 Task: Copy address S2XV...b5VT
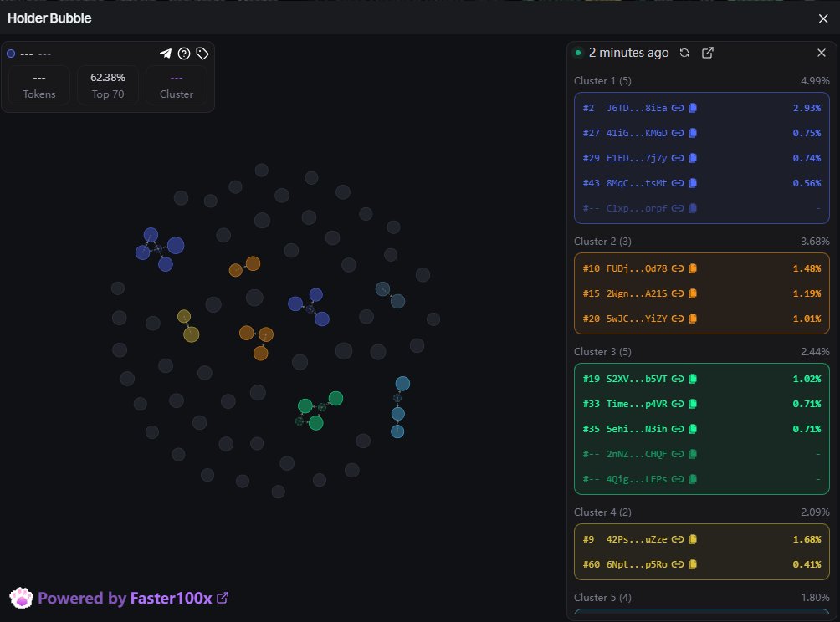(693, 379)
